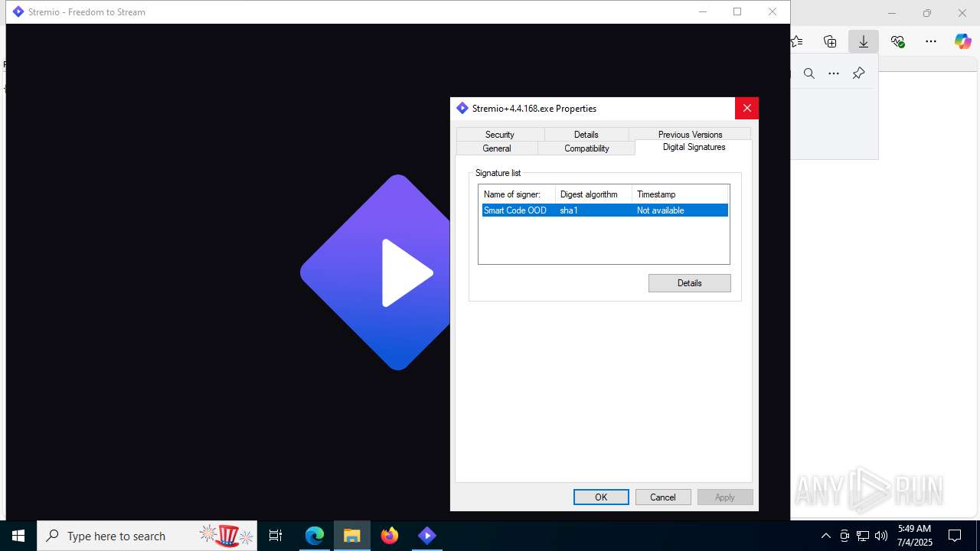Image resolution: width=980 pixels, height=551 pixels.
Task: Open Edge browser essentials heart icon
Action: (x=898, y=41)
